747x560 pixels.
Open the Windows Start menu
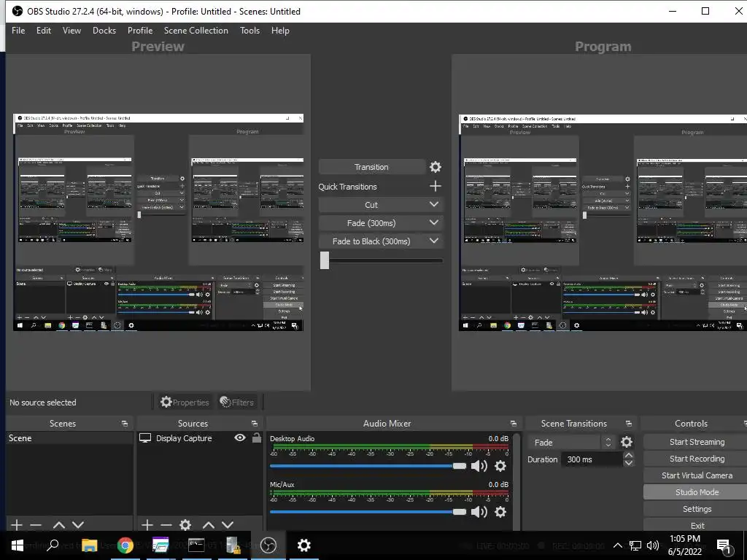click(x=18, y=545)
